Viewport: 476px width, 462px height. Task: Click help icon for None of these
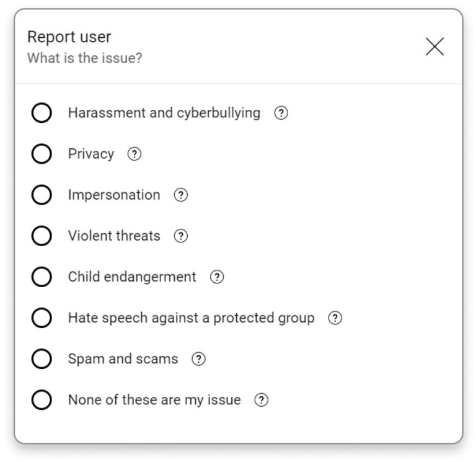[x=262, y=400]
